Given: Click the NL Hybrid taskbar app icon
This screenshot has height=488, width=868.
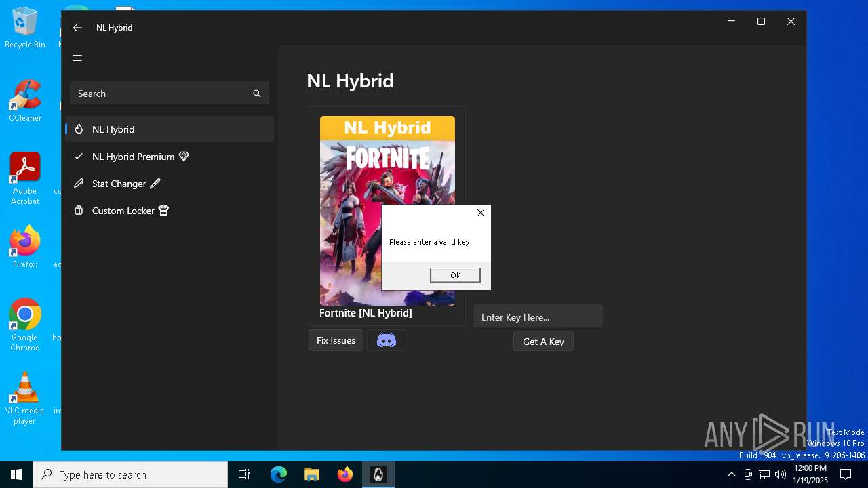Looking at the screenshot, I should [378, 474].
